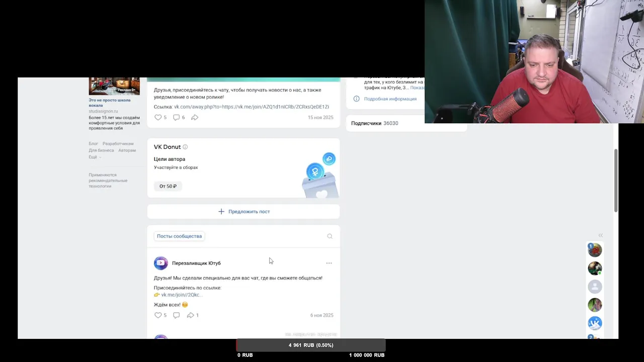
Task: Open the Блог footer link
Action: coord(94,144)
